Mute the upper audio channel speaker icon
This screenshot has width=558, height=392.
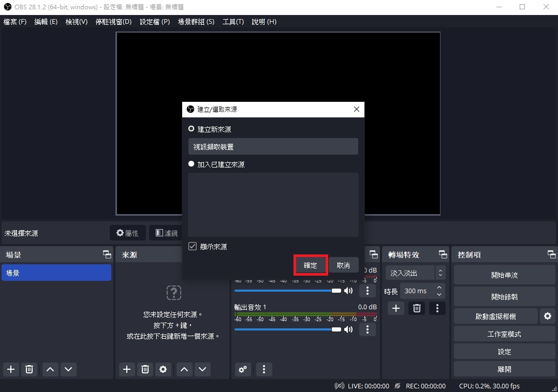pos(348,291)
